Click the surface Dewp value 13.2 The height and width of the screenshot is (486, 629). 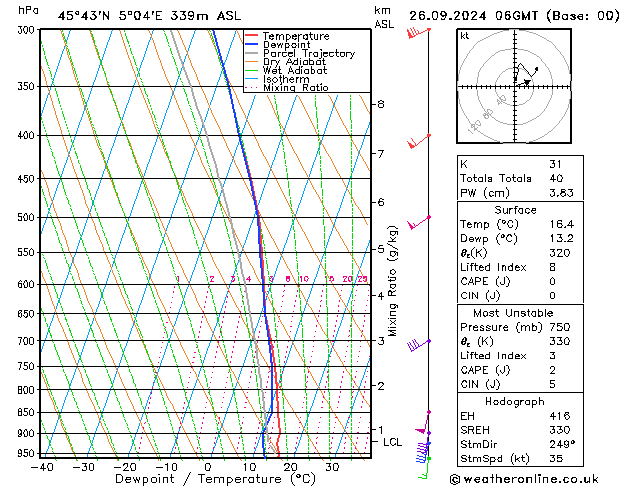562,239
